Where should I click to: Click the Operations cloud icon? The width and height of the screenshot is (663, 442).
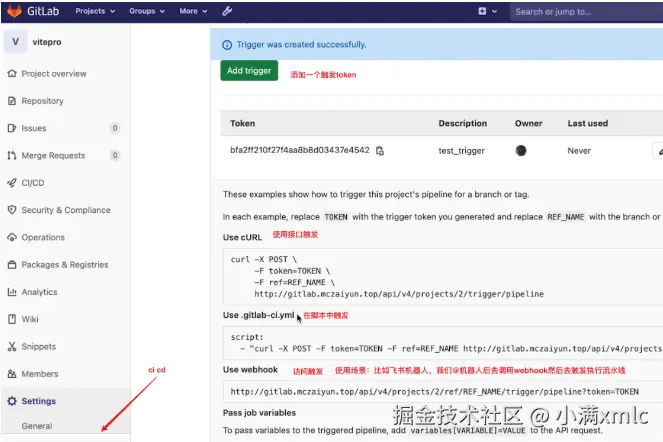tap(12, 237)
